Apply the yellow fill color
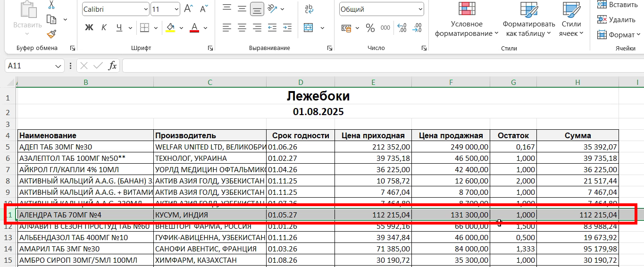The height and width of the screenshot is (267, 644). (170, 27)
